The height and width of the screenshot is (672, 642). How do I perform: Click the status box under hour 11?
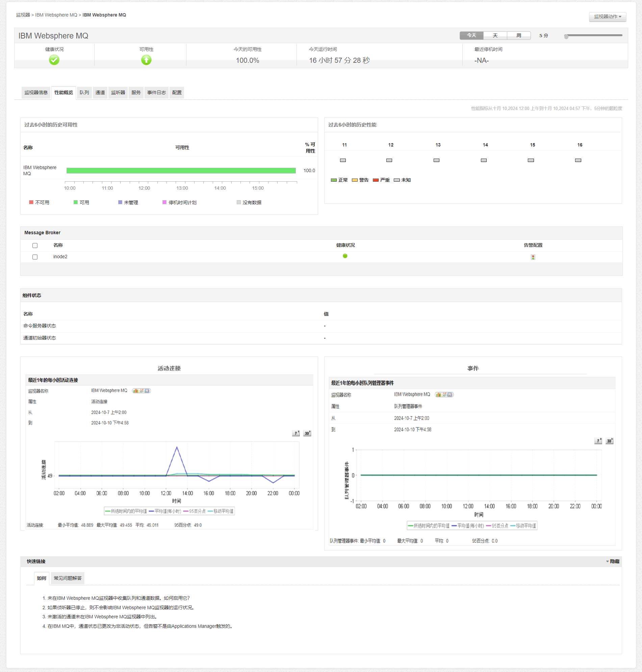(343, 160)
